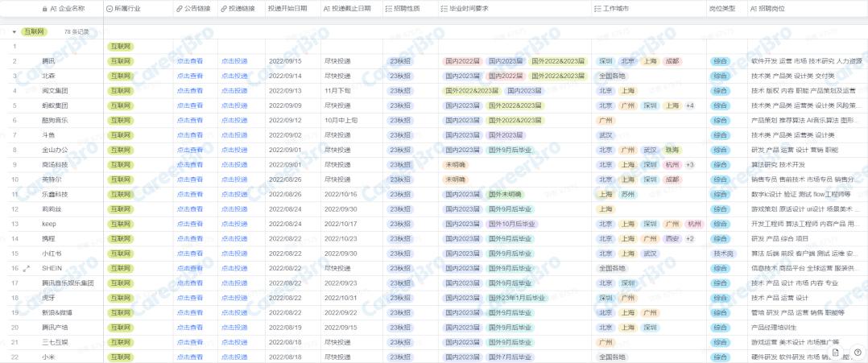Click the 算法研究 技术开发 position cell

(x=778, y=165)
